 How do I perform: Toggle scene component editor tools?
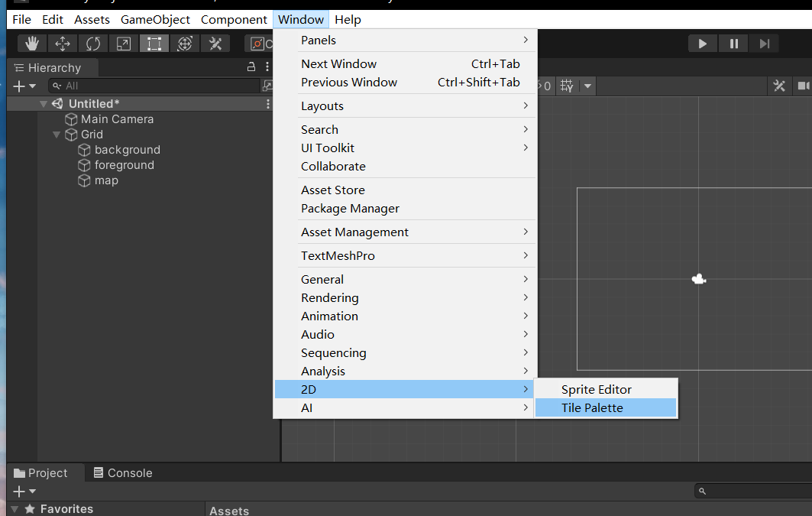[779, 86]
